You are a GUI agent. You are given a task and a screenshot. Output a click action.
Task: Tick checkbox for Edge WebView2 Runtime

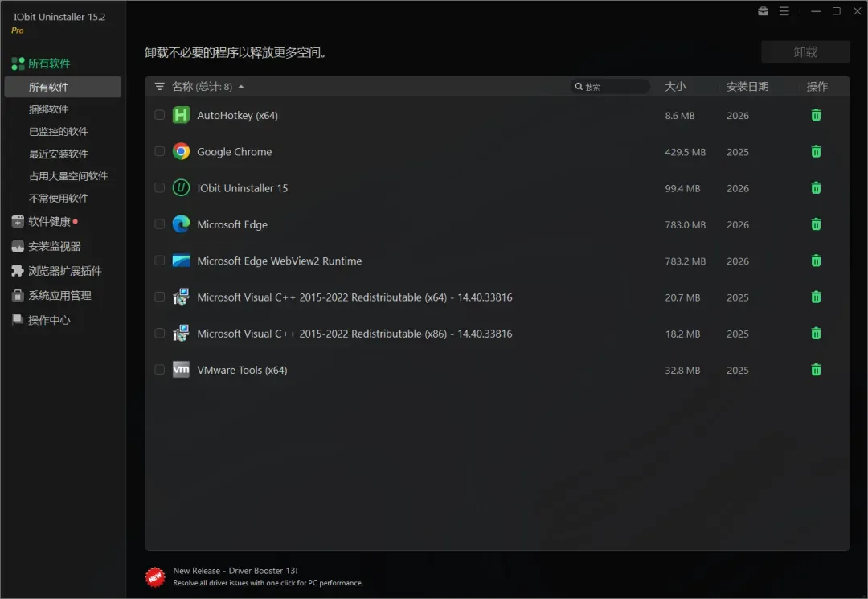click(x=159, y=261)
